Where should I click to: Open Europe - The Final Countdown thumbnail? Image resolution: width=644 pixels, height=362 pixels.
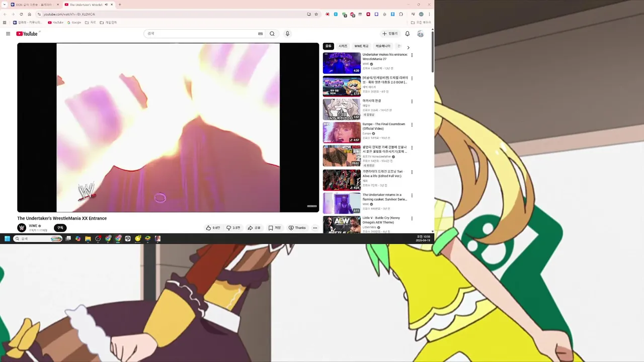pos(342,133)
